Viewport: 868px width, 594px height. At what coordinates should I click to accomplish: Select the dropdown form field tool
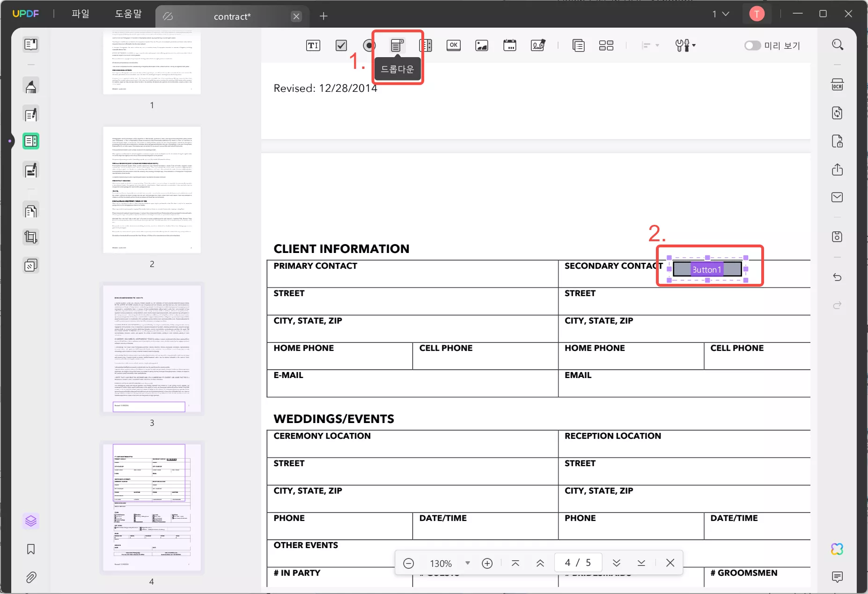point(397,45)
